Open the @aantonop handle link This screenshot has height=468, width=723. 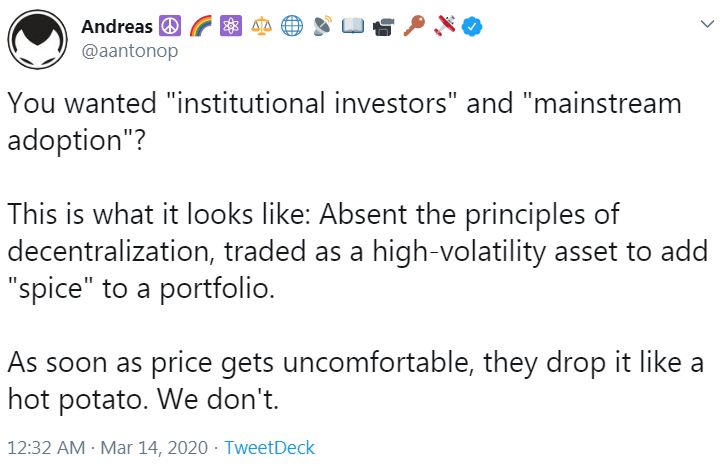[130, 50]
